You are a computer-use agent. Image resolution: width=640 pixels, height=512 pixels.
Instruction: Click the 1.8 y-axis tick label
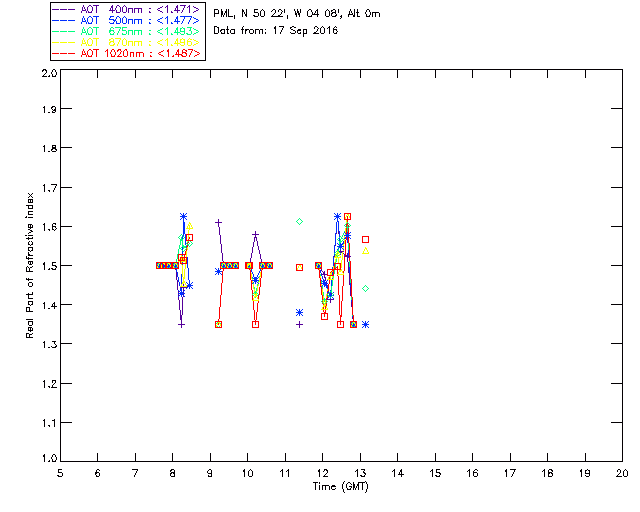tap(49, 148)
